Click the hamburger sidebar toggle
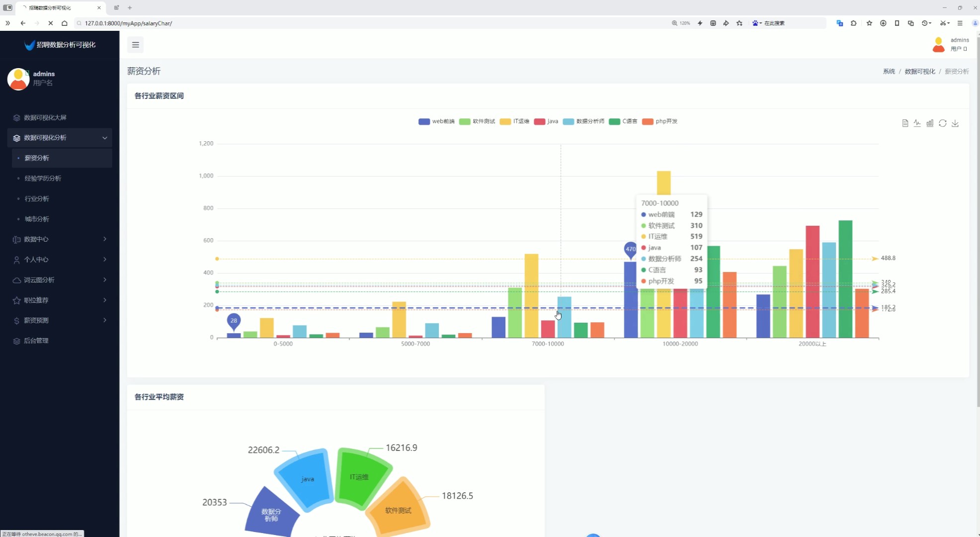980x537 pixels. point(135,45)
